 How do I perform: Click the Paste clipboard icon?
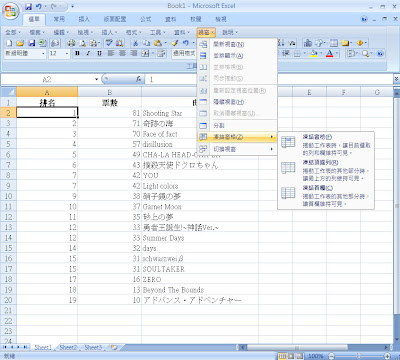tap(158, 43)
